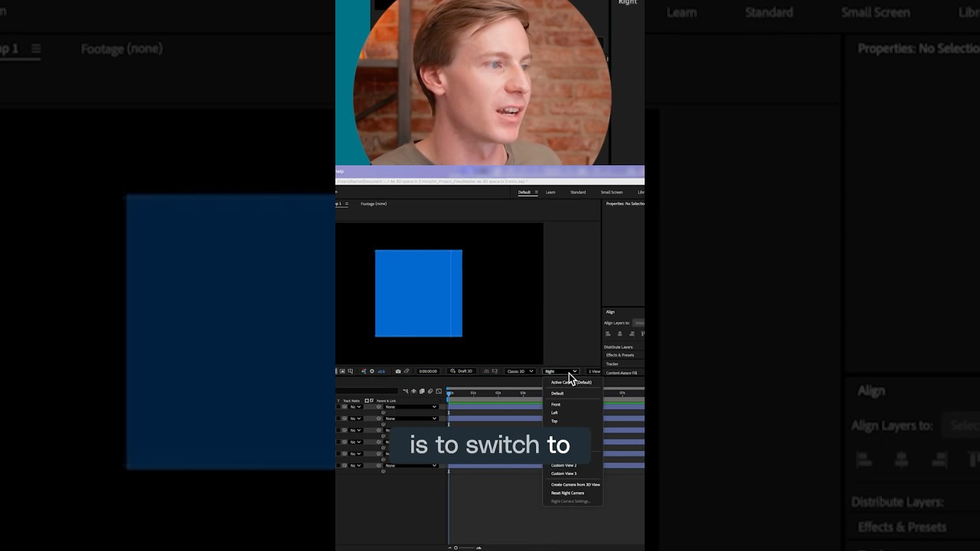
Task: Click the track matte pick whip on first layer
Action: point(345,406)
